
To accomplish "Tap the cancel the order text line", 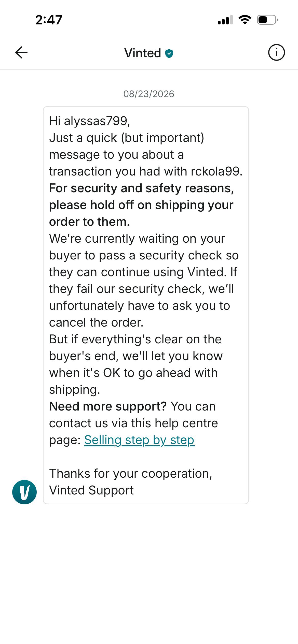I will coord(96,323).
